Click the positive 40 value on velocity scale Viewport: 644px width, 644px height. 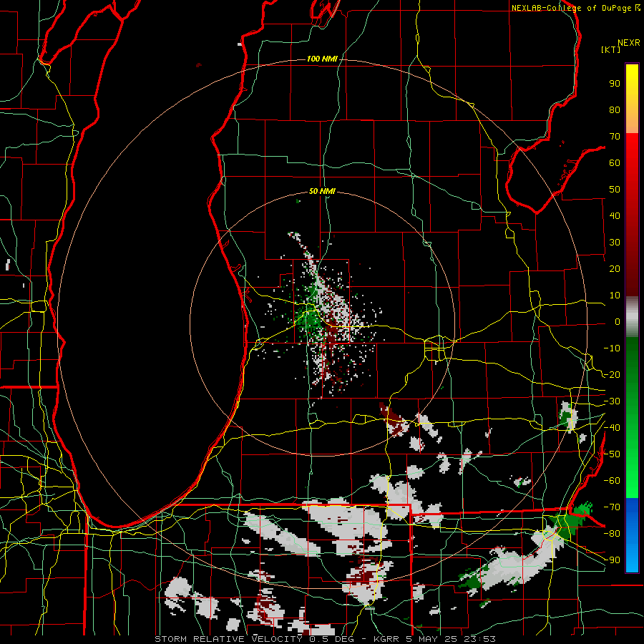[615, 215]
